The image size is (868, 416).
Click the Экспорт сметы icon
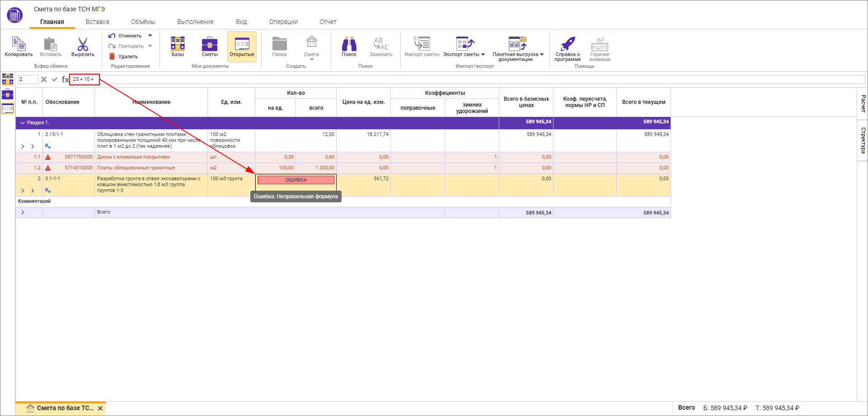464,43
